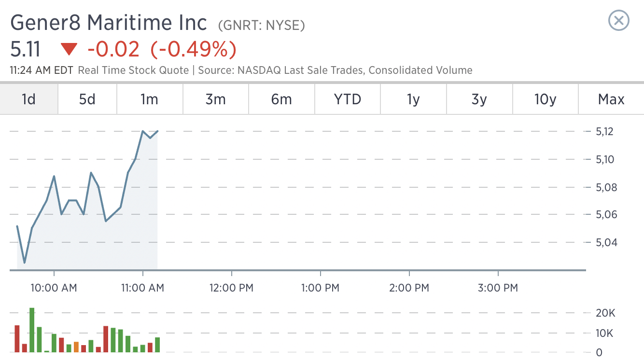Select the 3y time range tab
This screenshot has width=644, height=362.
click(x=479, y=99)
